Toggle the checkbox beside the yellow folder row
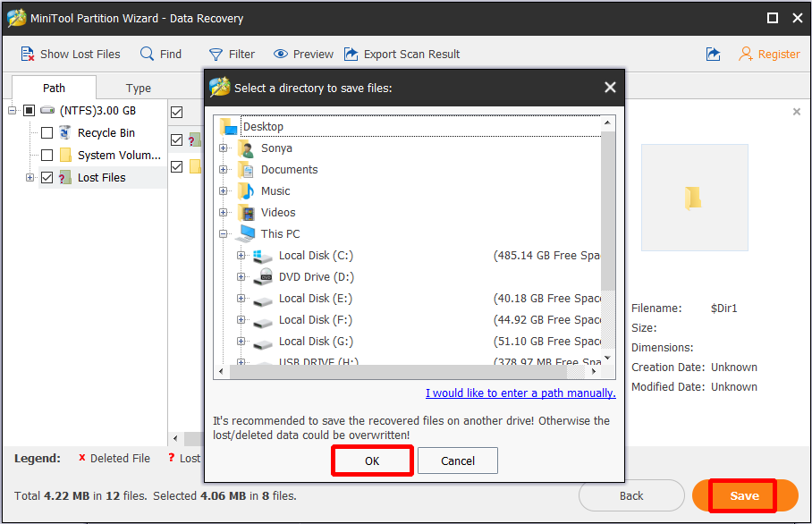The image size is (812, 524). (x=176, y=166)
